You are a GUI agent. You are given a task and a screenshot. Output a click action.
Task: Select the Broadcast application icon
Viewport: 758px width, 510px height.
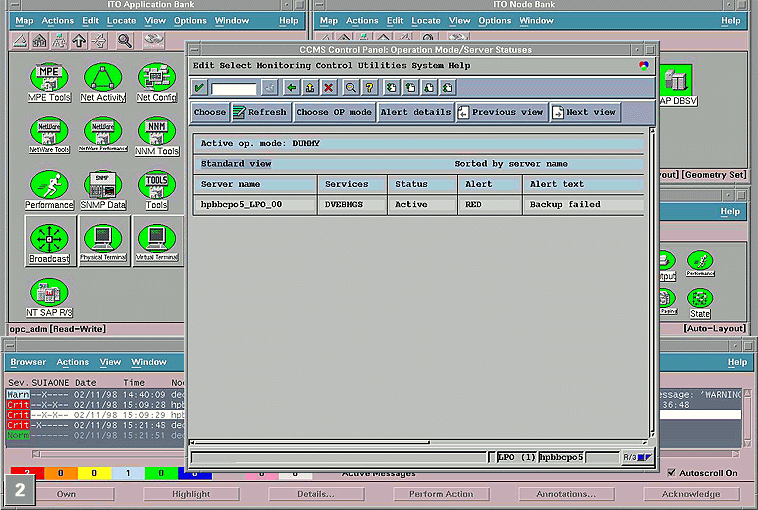coord(49,240)
